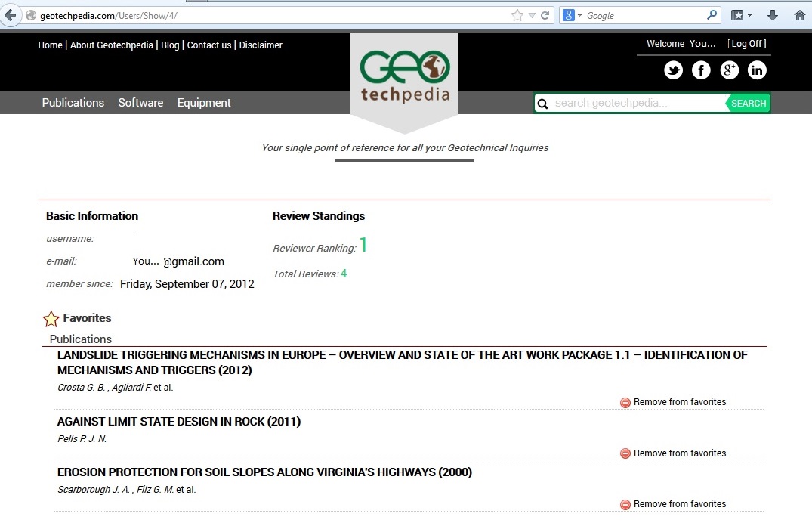Screen dimensions: 812x523
Task: Click author Pells P. J. N.
Action: (82, 439)
